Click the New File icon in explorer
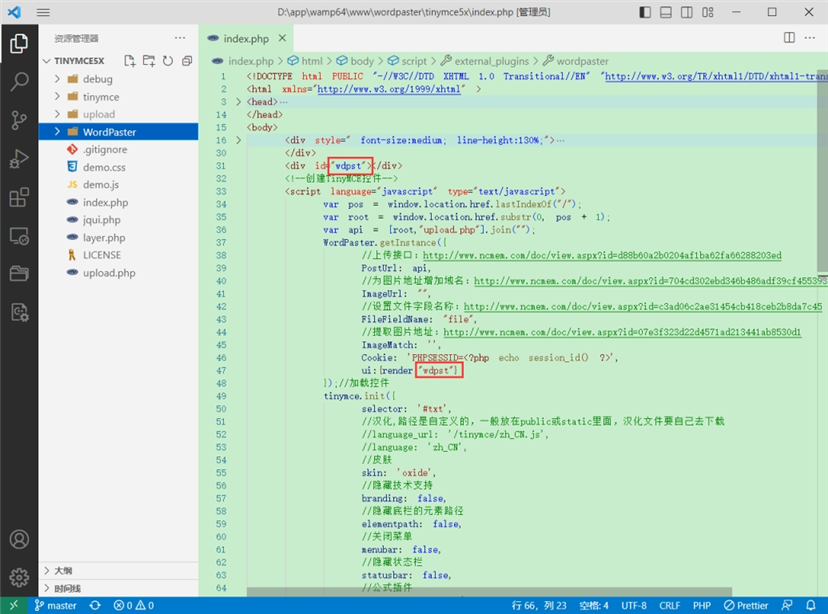The height and width of the screenshot is (614, 828). pyautogui.click(x=129, y=61)
